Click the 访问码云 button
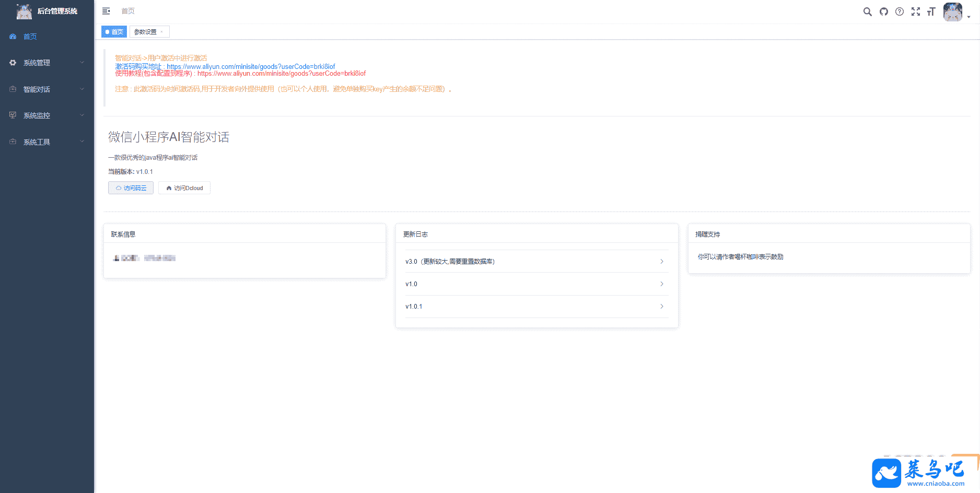 [x=131, y=188]
